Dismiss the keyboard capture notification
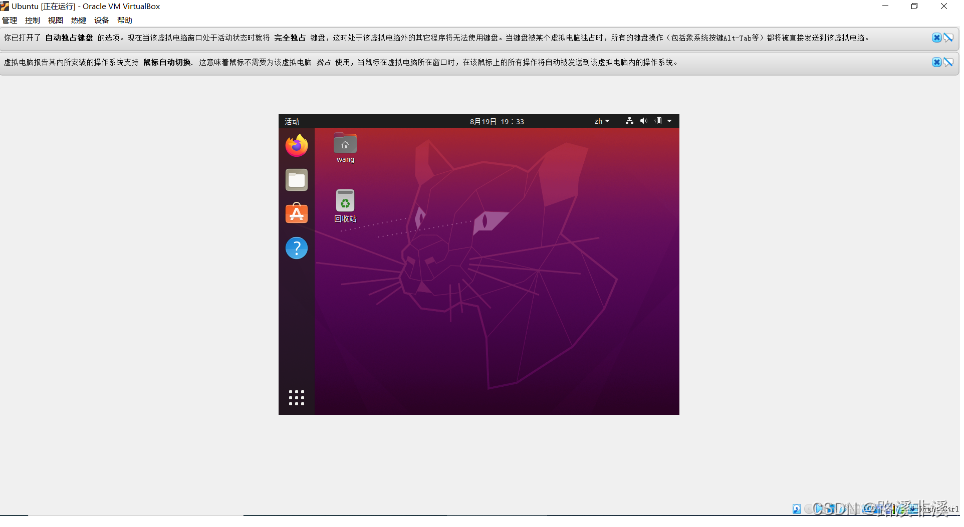This screenshot has height=527, width=964. [x=937, y=38]
